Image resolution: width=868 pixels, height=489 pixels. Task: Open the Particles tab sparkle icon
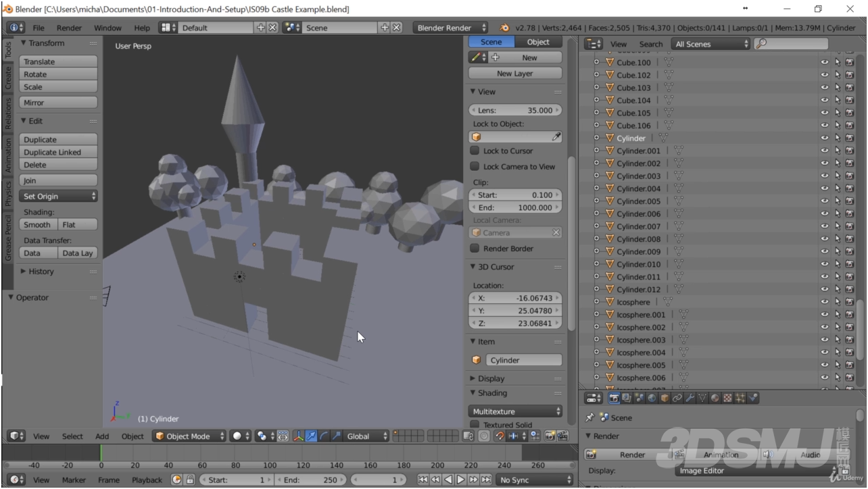coord(740,398)
